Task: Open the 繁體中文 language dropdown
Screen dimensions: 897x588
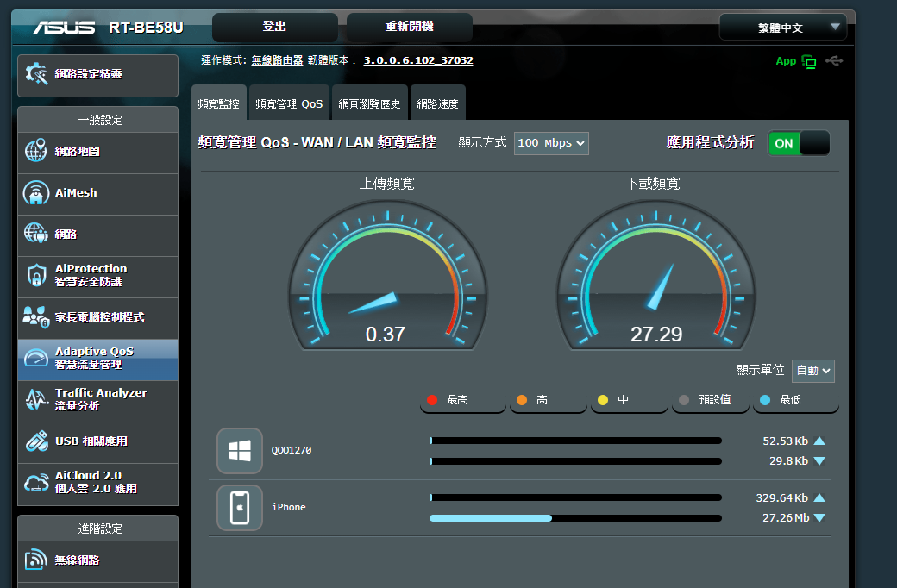Action: 782,28
